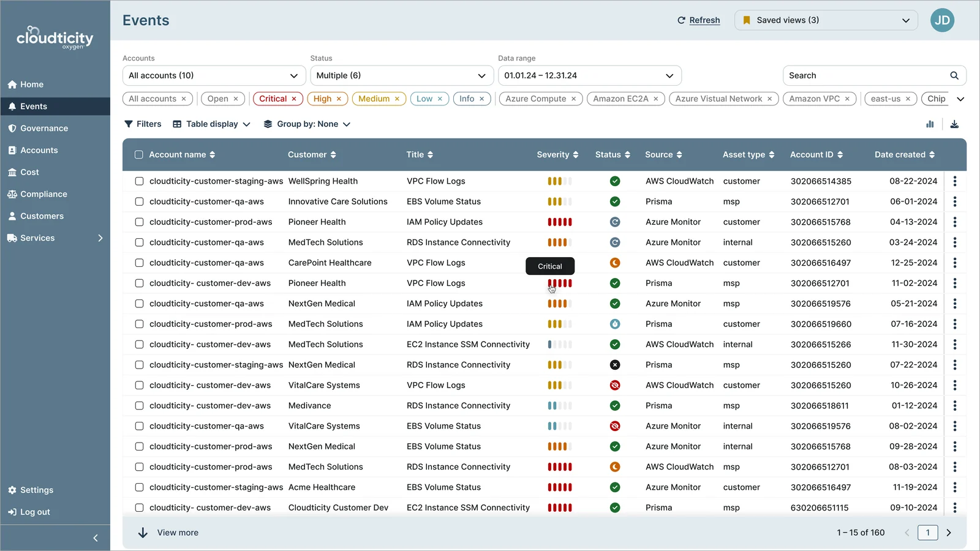Check the Innovative Care Solutions row checkbox
This screenshot has height=551, width=980.
139,201
